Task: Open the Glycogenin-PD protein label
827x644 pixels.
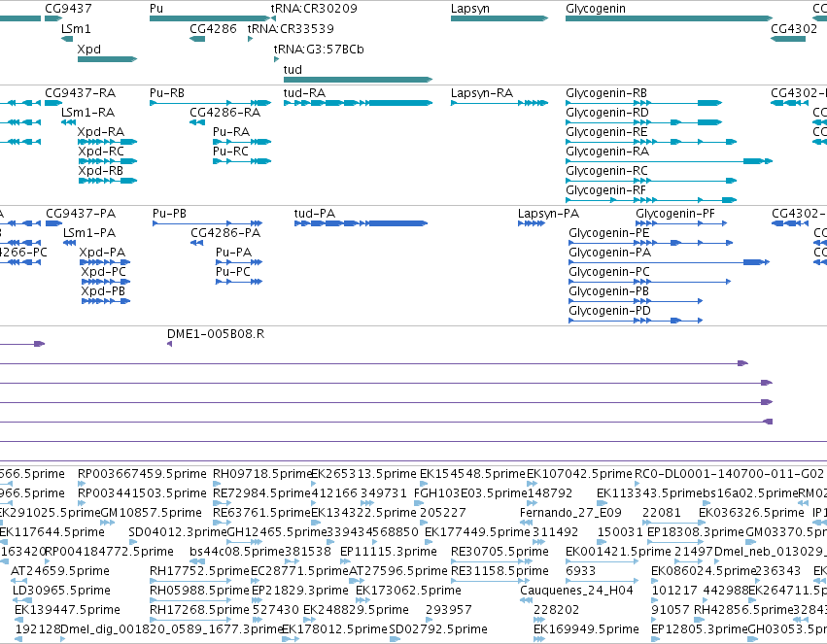Action: point(609,312)
